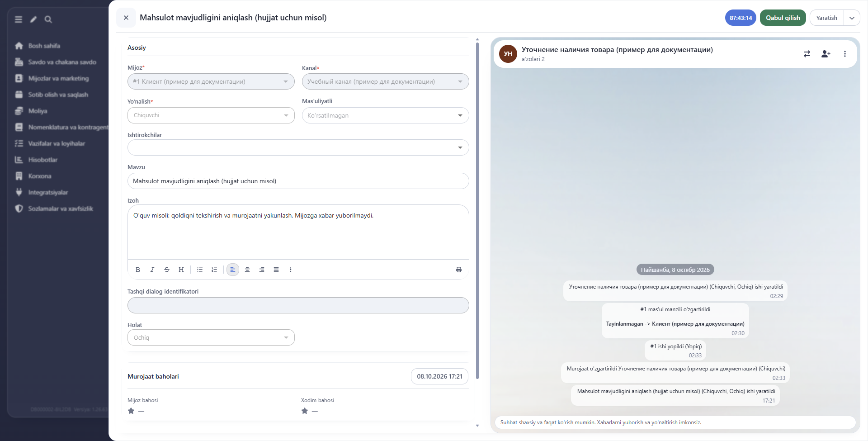Viewport: 868px width, 441px height.
Task: Open Bosh sahifa in the sidebar
Action: (x=44, y=46)
